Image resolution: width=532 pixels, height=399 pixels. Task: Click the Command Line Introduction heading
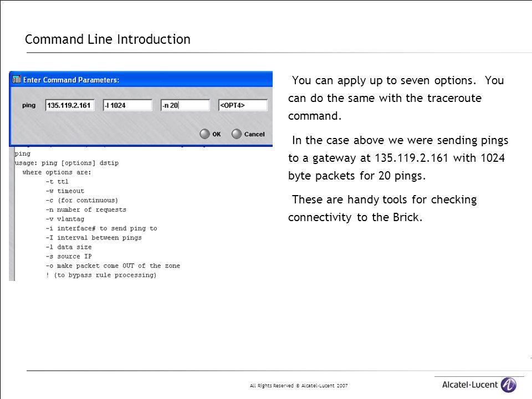tap(108, 39)
